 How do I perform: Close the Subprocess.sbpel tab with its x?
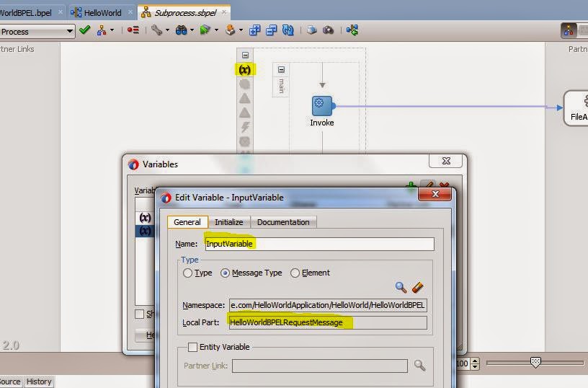[224, 12]
